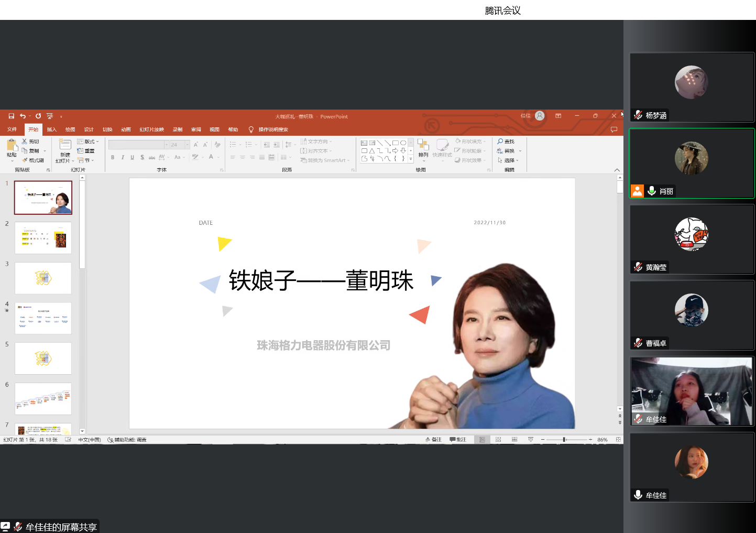
Task: Increase font size with the larger A icon
Action: tap(196, 145)
